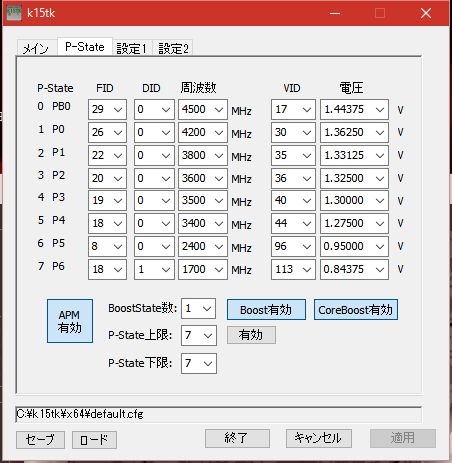Expand the P6 DID dropdown showing 1
Screen dimensions: 452x463
(154, 269)
